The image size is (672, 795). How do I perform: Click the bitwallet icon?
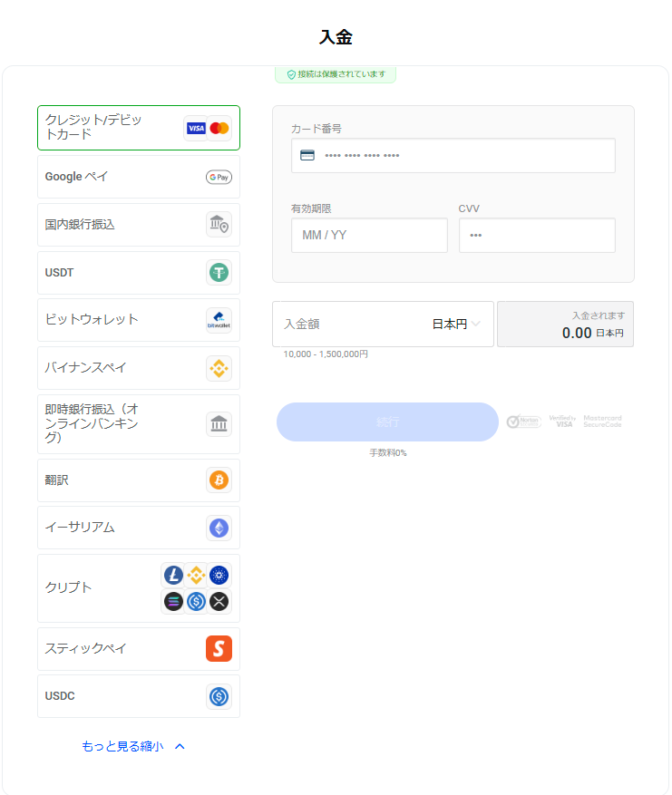click(218, 319)
